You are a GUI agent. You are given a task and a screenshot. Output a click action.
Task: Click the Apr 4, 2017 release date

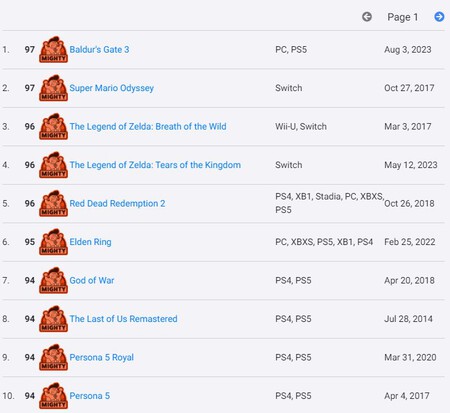pos(407,396)
